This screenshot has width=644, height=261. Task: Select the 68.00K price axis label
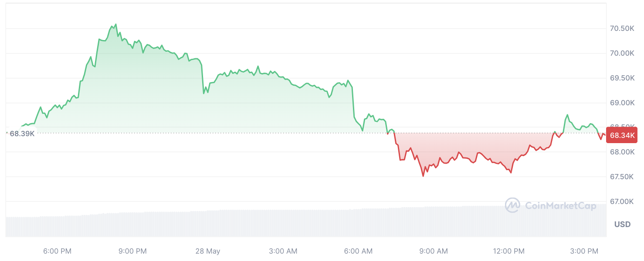point(622,152)
